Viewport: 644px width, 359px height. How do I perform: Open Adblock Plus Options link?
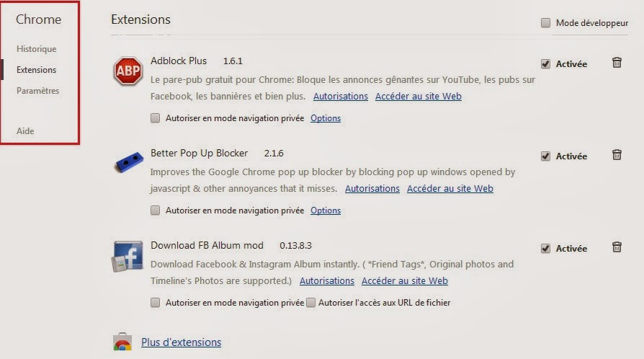tap(326, 118)
